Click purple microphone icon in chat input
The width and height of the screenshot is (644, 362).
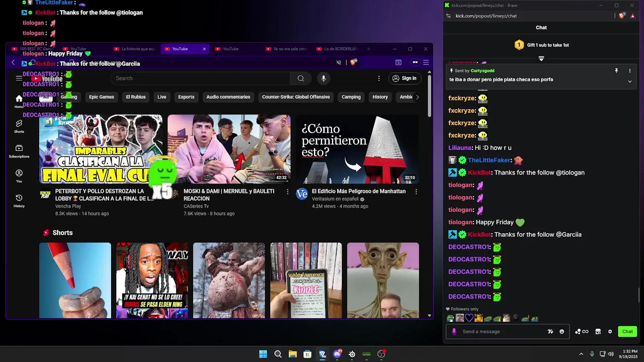(454, 332)
